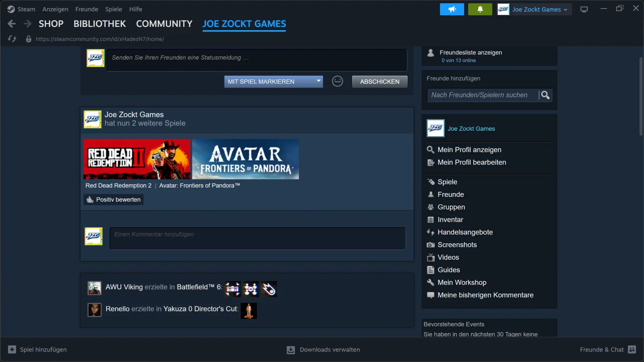644x362 pixels.
Task: Click the Avatar: Frontiers of Pandora thumbnail
Action: 246,159
